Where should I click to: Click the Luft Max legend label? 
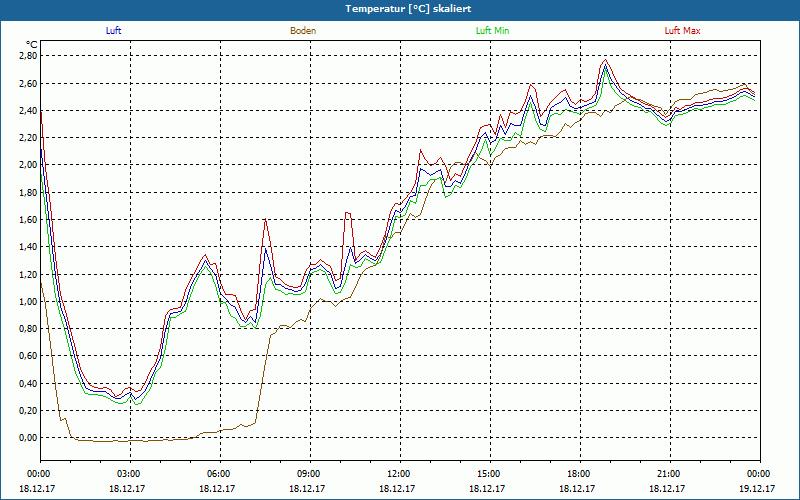tap(682, 31)
